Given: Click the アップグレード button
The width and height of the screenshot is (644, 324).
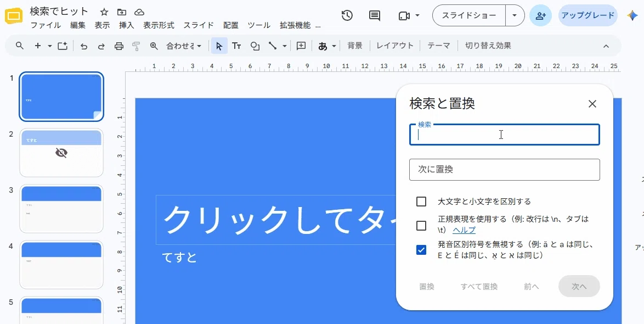Looking at the screenshot, I should [587, 15].
